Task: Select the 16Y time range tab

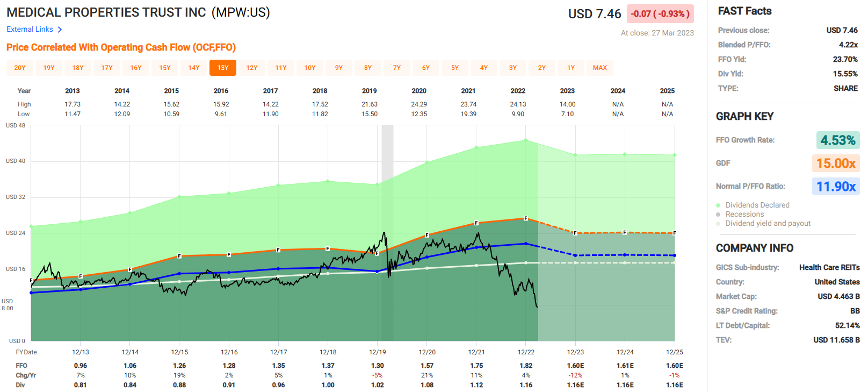Action: pos(136,68)
